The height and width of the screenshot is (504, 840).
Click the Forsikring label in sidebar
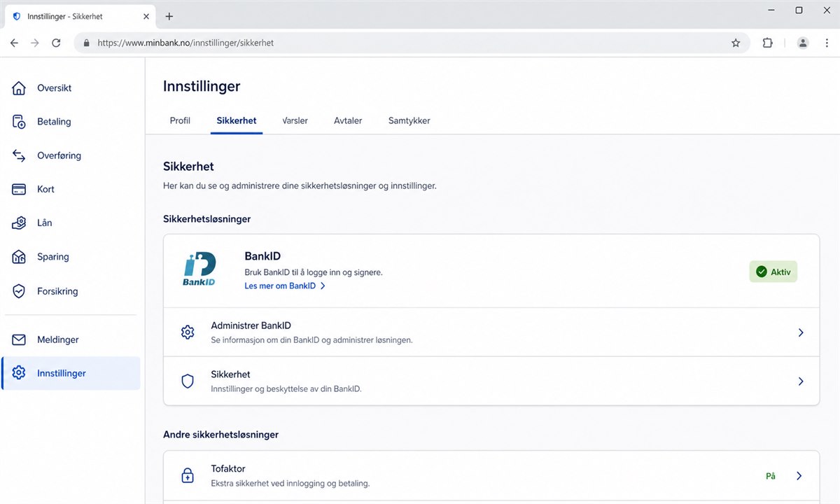pos(57,291)
